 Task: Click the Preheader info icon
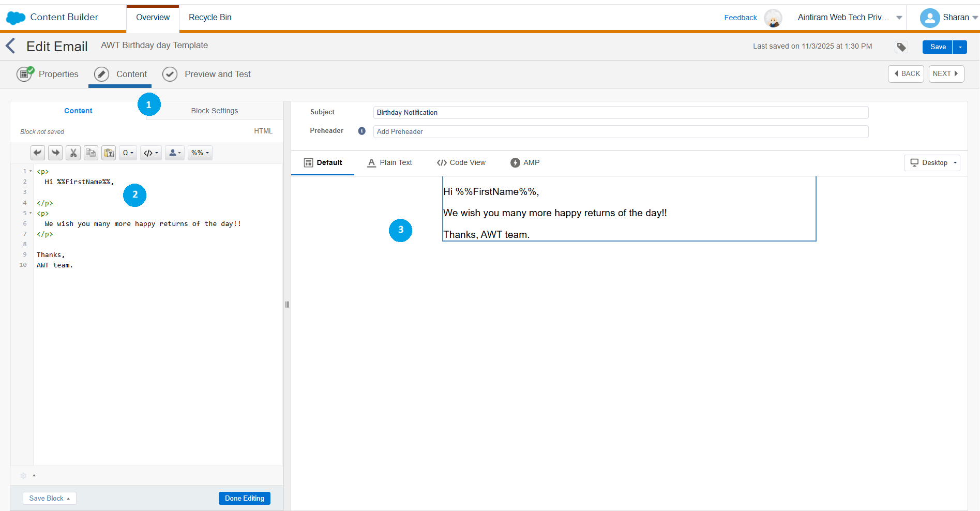click(362, 131)
